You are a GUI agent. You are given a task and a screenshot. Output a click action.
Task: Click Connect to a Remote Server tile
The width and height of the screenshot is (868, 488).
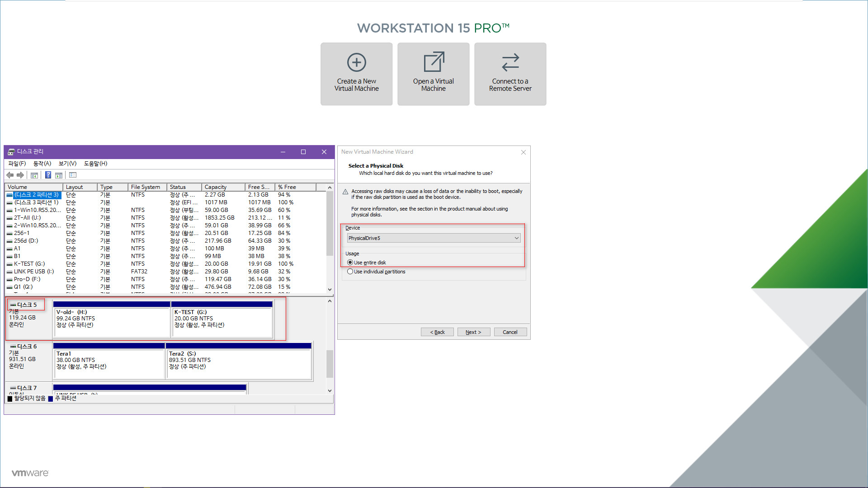pos(510,74)
